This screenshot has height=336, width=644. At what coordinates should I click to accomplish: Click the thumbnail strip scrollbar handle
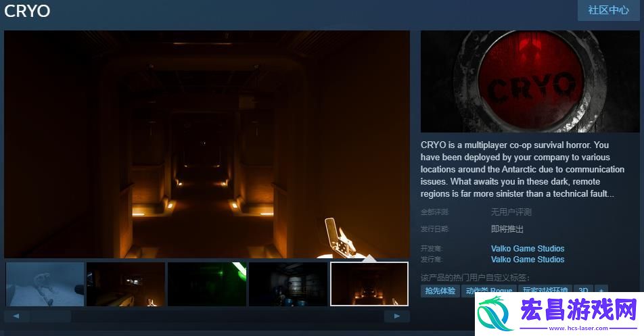(x=51, y=316)
